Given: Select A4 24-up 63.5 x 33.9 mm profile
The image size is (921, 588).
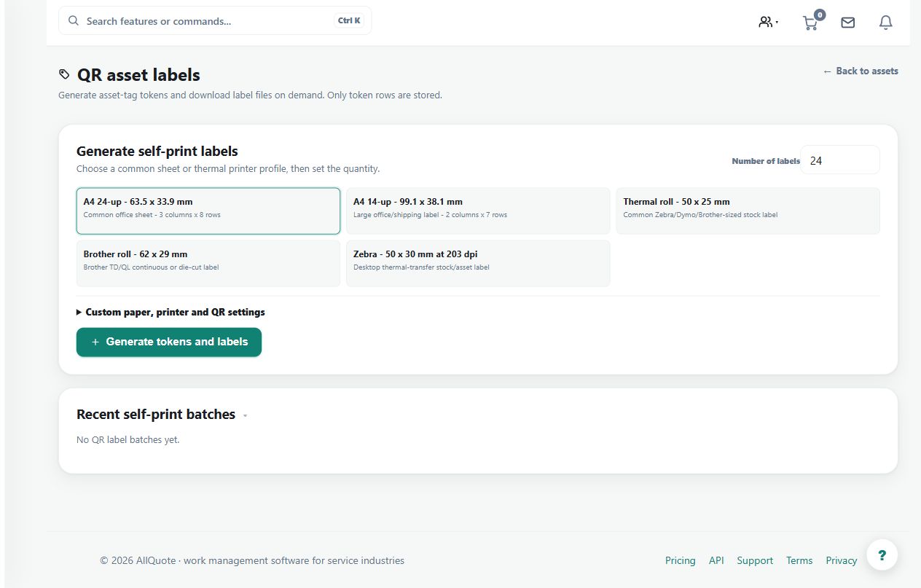Looking at the screenshot, I should (208, 211).
